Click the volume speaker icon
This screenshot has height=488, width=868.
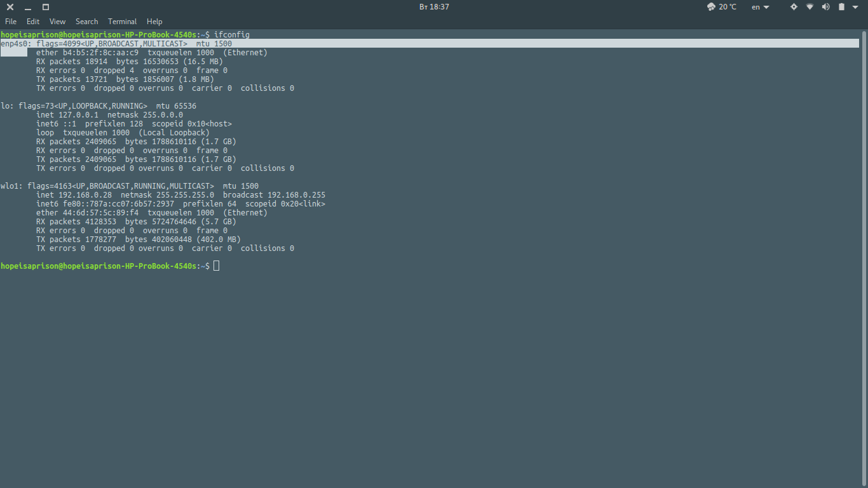point(826,7)
